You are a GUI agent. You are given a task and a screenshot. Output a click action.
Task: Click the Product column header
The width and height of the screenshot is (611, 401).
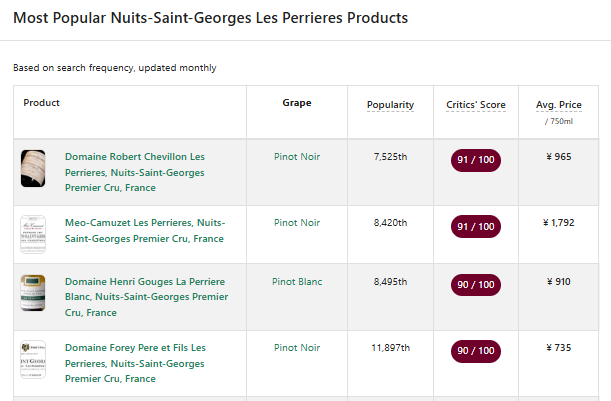(x=42, y=103)
